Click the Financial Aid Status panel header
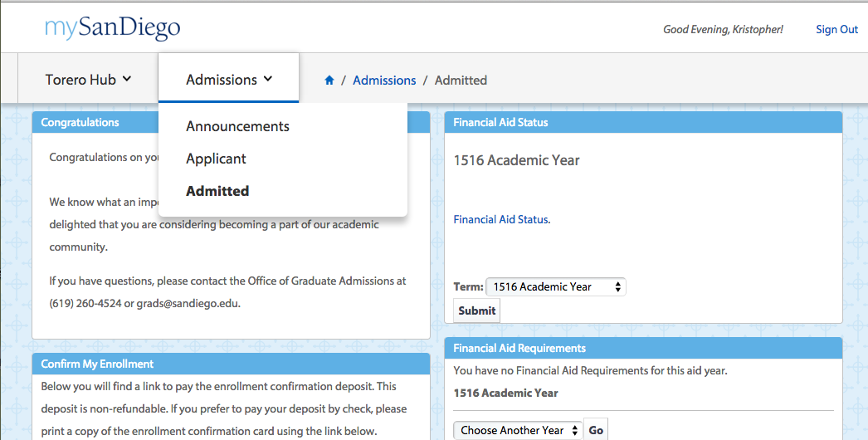868x440 pixels. 643,123
